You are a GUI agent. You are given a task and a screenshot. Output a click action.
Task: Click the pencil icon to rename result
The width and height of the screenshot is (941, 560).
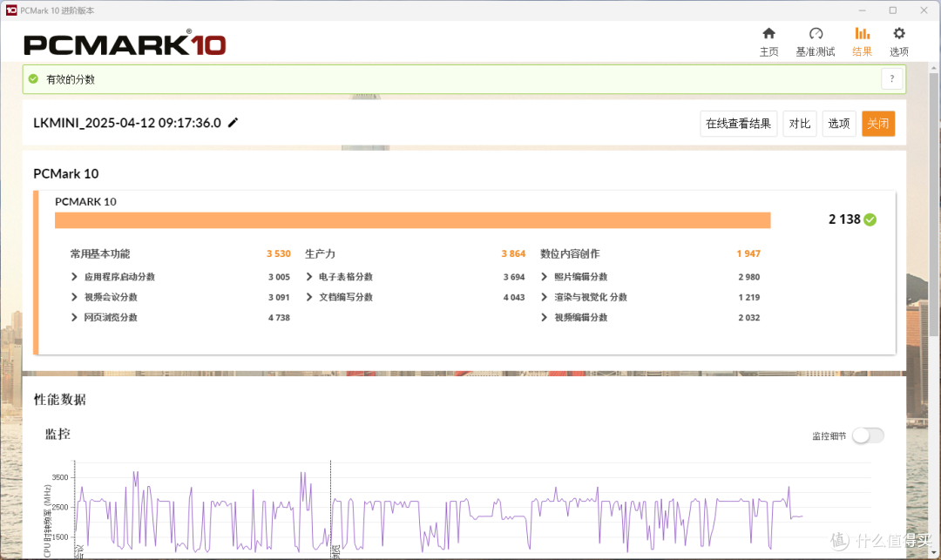click(234, 122)
